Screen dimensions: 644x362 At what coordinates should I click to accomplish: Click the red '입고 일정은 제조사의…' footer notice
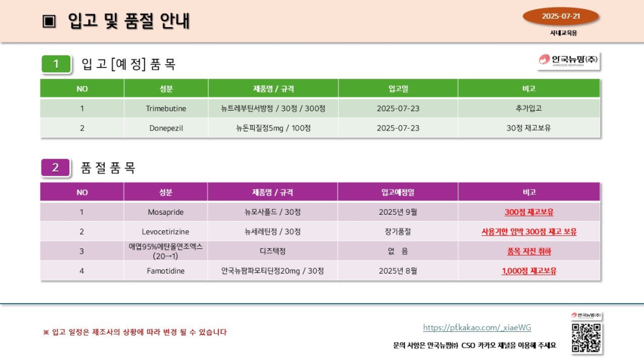pos(135,332)
